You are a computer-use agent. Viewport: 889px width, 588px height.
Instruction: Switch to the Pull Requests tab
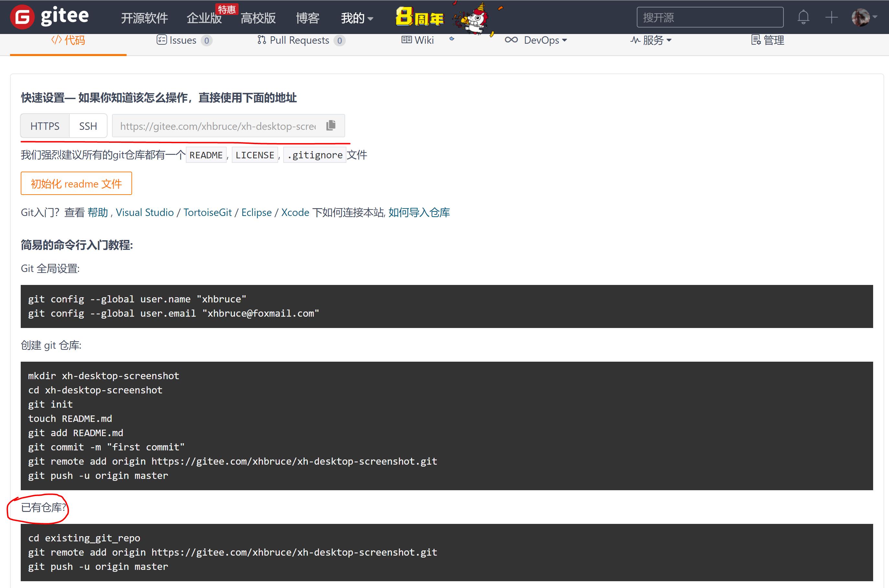coord(301,40)
